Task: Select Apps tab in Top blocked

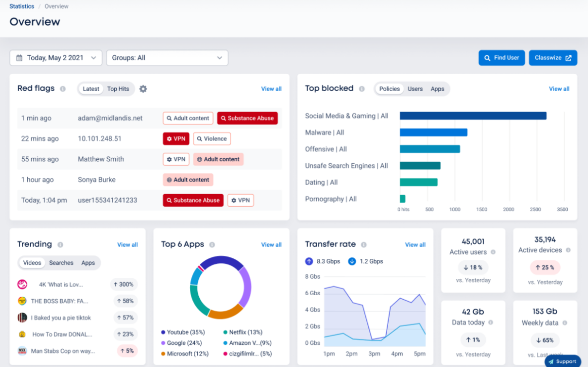Action: (x=437, y=89)
